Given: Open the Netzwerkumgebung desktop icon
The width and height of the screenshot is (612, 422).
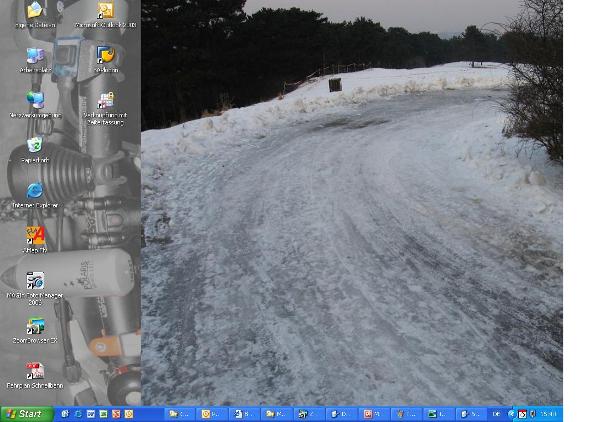Looking at the screenshot, I should click(x=35, y=105).
